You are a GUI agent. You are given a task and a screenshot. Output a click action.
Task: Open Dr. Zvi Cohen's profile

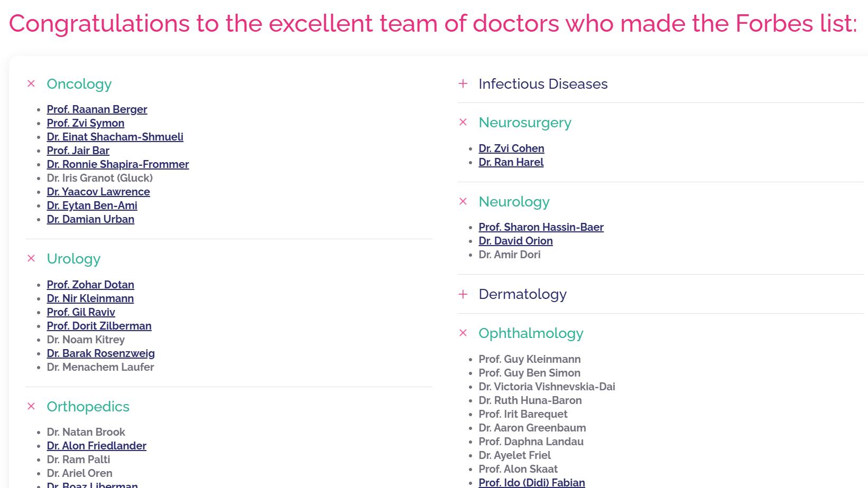[511, 148]
